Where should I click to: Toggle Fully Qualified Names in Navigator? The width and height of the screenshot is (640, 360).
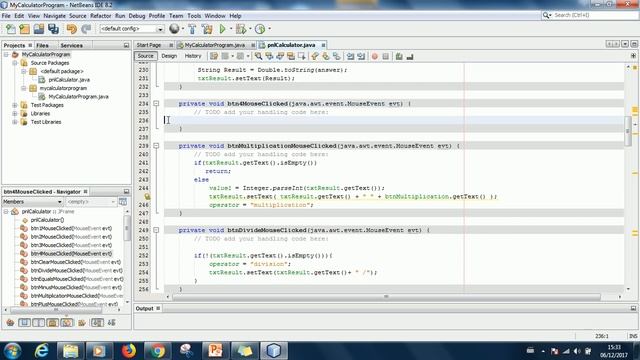point(82,323)
